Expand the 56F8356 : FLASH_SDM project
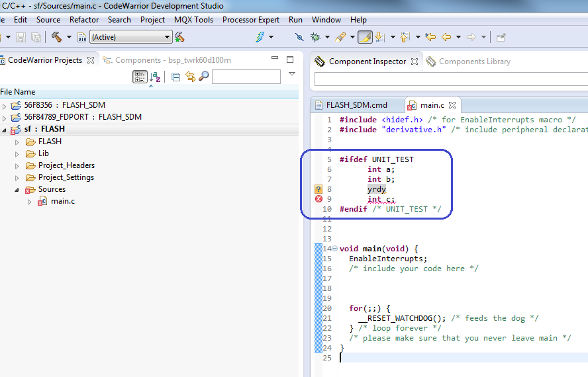The image size is (588, 377). coord(4,106)
